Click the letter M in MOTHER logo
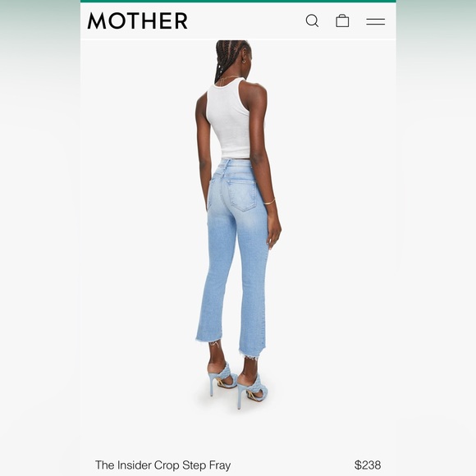The image size is (476, 476). [x=97, y=21]
